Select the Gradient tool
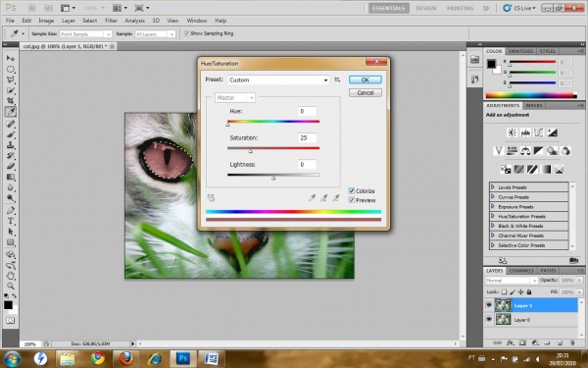Viewport: 588px width, 368px height. pyautogui.click(x=11, y=177)
